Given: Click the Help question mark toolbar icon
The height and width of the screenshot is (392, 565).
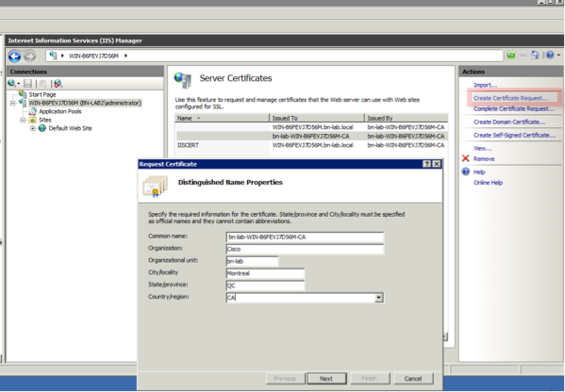Looking at the screenshot, I should 550,55.
